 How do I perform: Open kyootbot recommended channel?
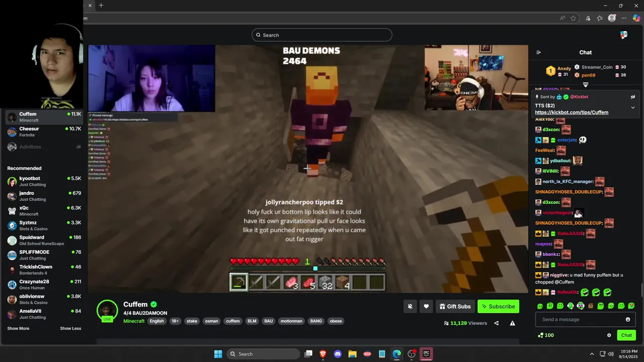[44, 182]
